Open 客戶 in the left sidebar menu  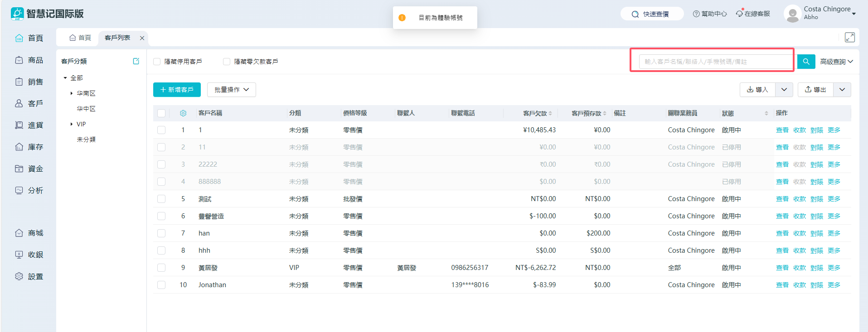29,103
